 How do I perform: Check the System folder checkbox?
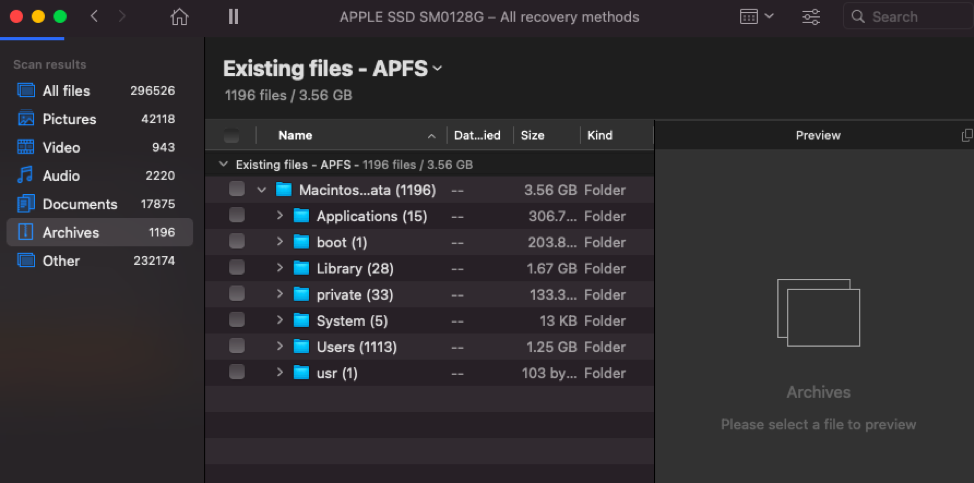pyautogui.click(x=237, y=319)
